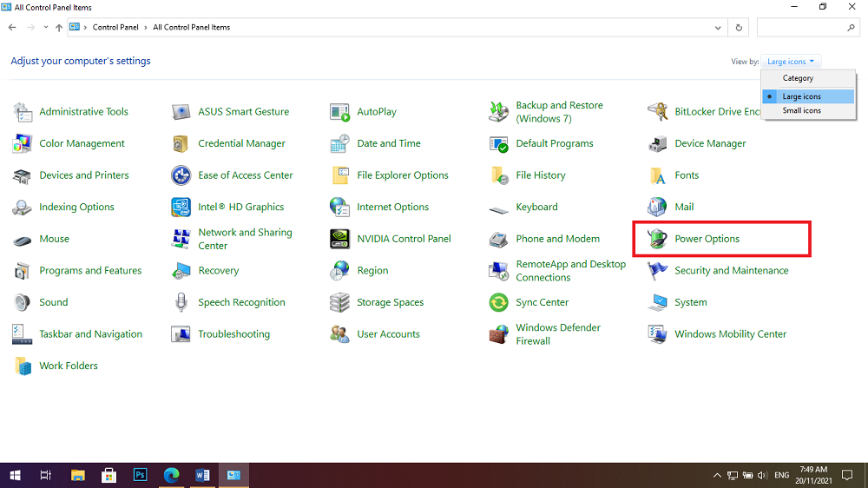The width and height of the screenshot is (868, 488).
Task: Open the AutoPlay icon
Action: (x=339, y=112)
